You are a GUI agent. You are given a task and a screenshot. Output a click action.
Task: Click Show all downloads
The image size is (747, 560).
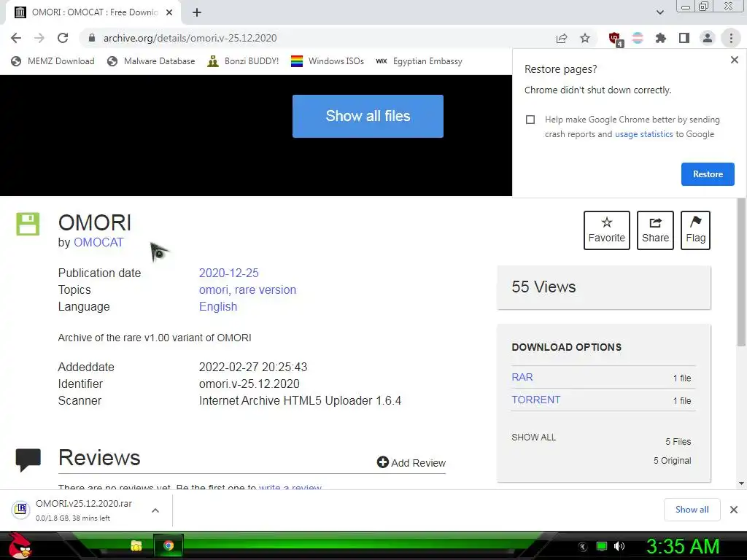(x=692, y=510)
